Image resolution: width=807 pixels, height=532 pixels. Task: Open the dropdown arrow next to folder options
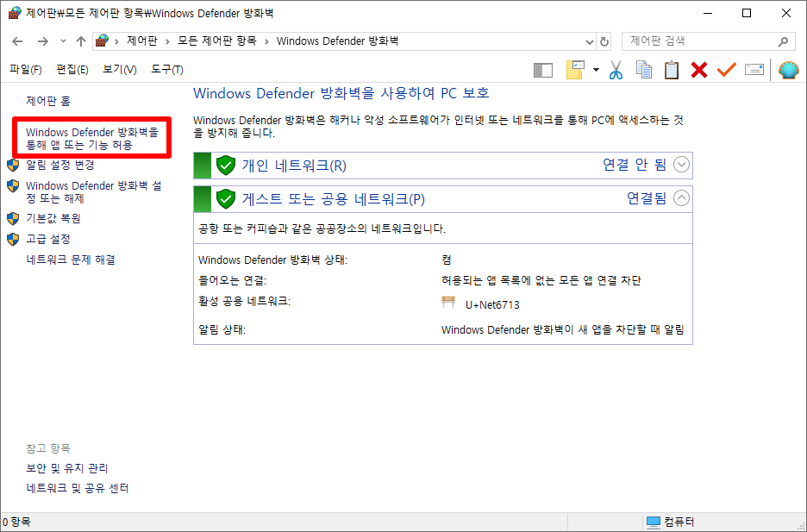tap(596, 70)
